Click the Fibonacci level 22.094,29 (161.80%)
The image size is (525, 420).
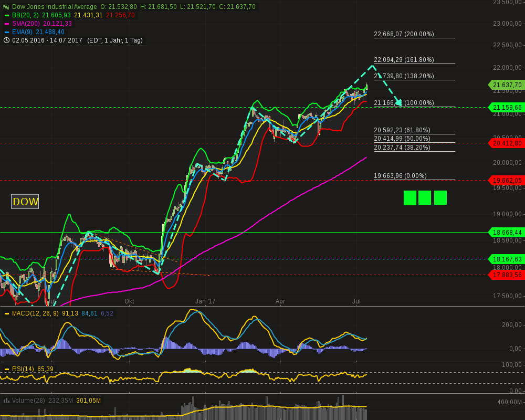404,60
